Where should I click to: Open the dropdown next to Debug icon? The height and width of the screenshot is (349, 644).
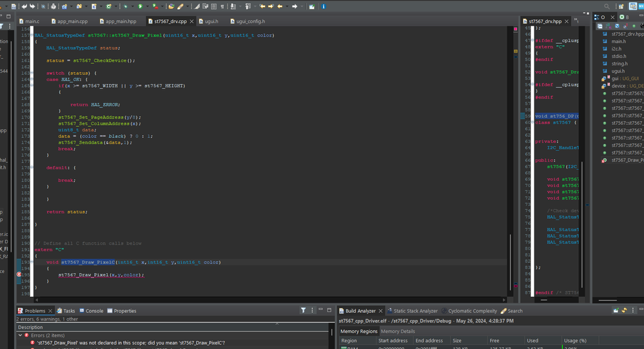tap(132, 6)
